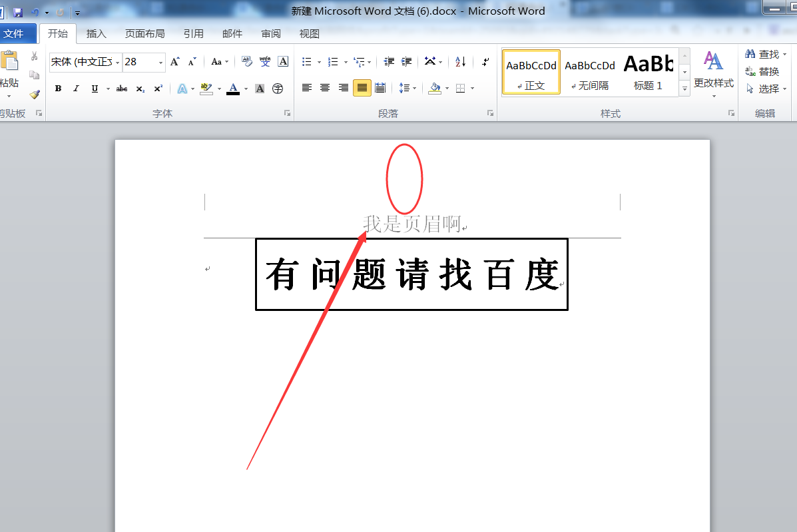This screenshot has height=532, width=797.
Task: Click the Character Shading icon
Action: [260, 89]
